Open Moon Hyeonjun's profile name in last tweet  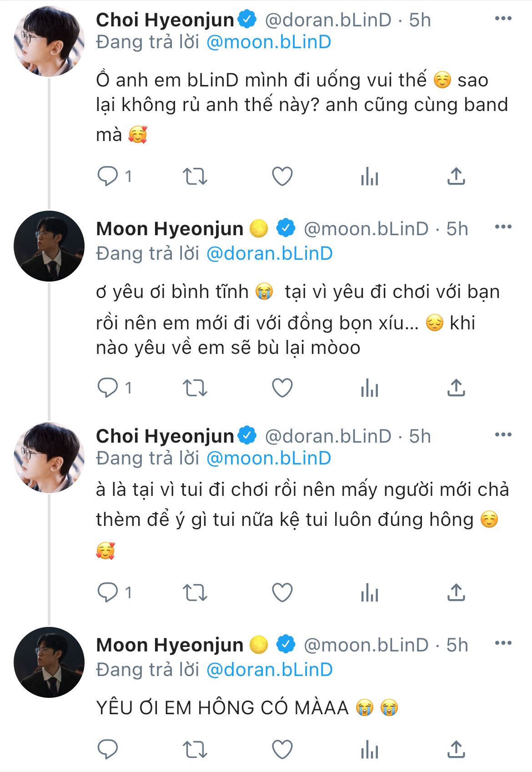click(x=170, y=645)
